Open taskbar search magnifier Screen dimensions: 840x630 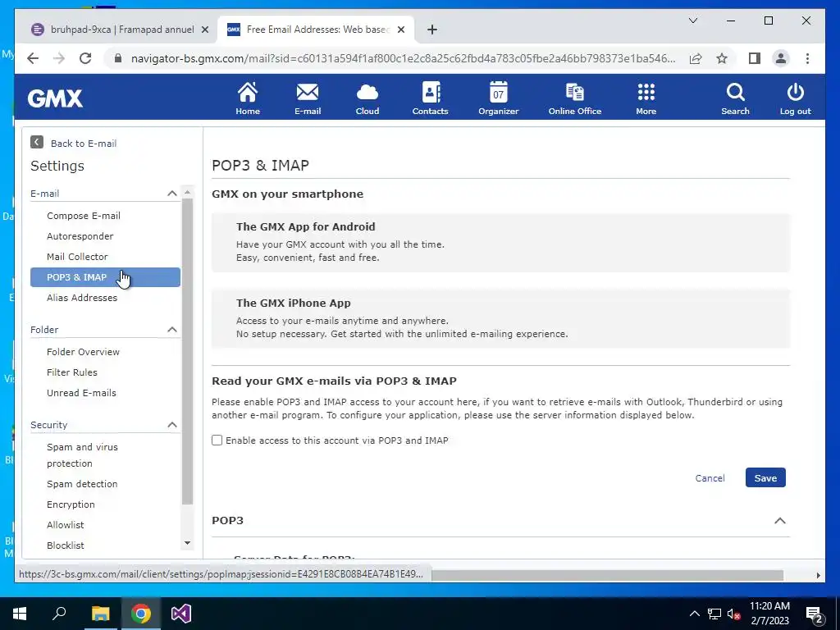click(x=59, y=614)
